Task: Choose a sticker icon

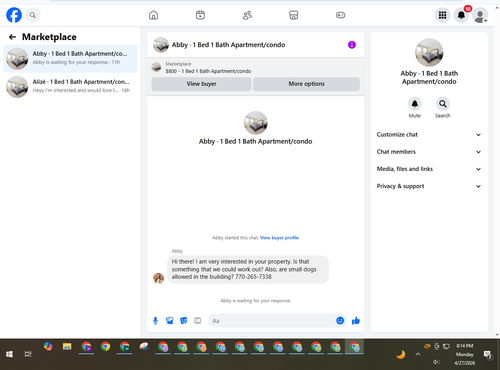Action: coord(184,321)
